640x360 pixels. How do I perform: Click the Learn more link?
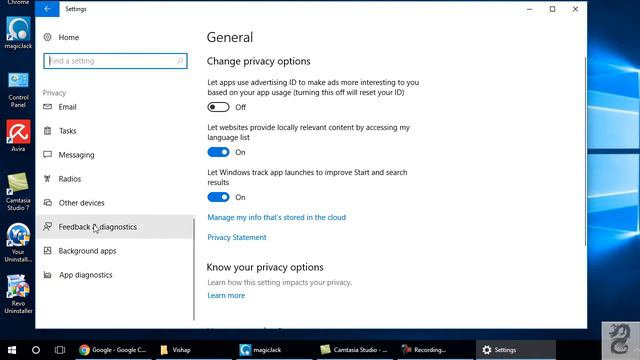(x=226, y=295)
